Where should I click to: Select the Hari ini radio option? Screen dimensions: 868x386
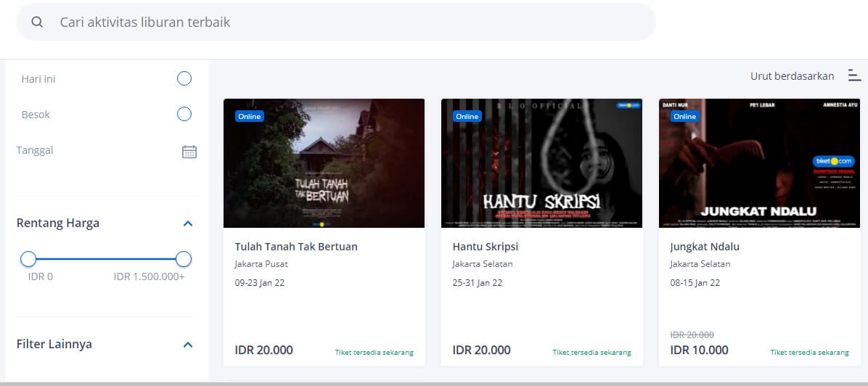(184, 78)
